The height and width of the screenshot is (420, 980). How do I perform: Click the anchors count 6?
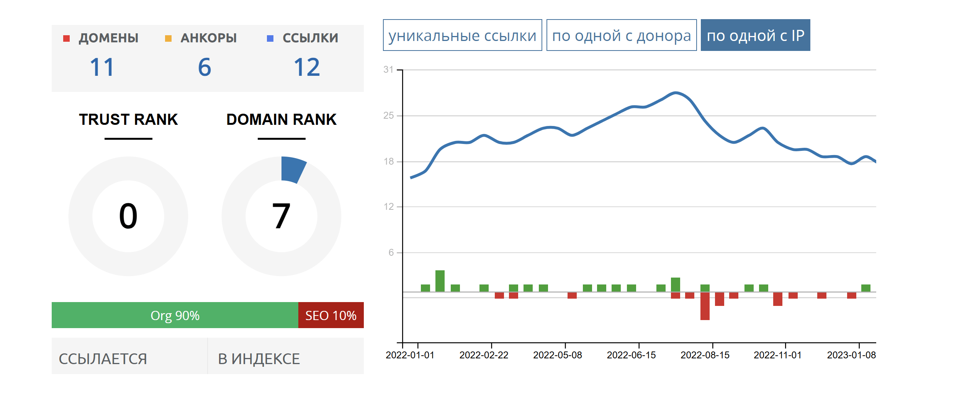(x=205, y=67)
